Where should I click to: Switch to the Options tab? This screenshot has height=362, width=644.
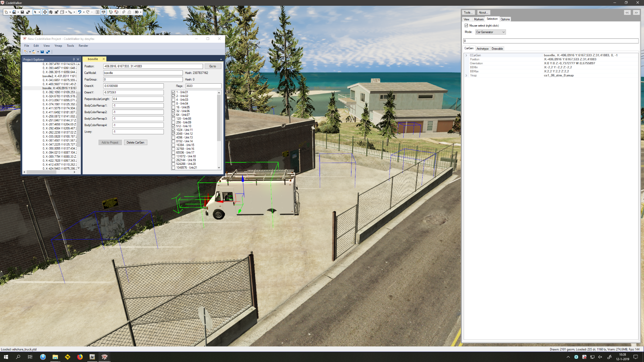coord(505,19)
